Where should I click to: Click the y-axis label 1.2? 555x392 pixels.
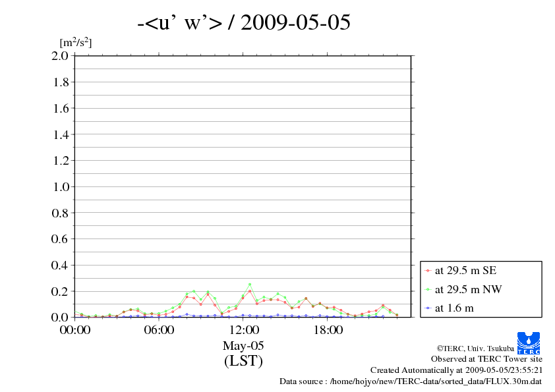(61, 161)
